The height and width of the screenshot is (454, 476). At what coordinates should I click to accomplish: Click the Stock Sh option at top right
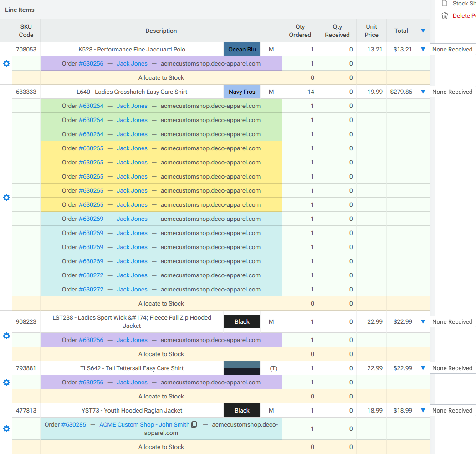click(x=464, y=4)
